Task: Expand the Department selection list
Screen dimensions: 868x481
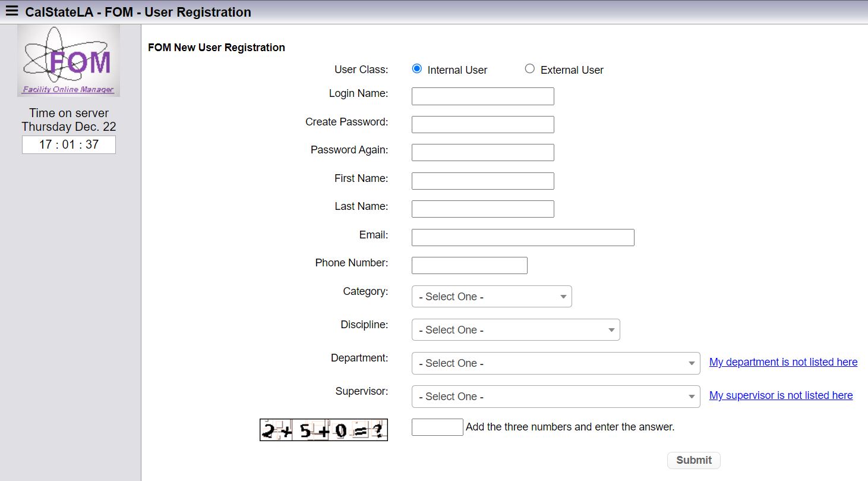Action: (x=555, y=363)
